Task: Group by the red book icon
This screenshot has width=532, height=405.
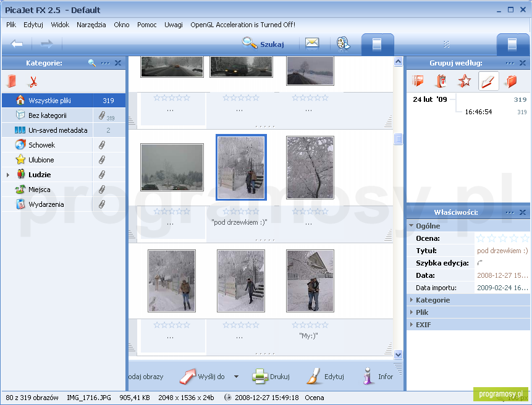Action: [x=512, y=81]
